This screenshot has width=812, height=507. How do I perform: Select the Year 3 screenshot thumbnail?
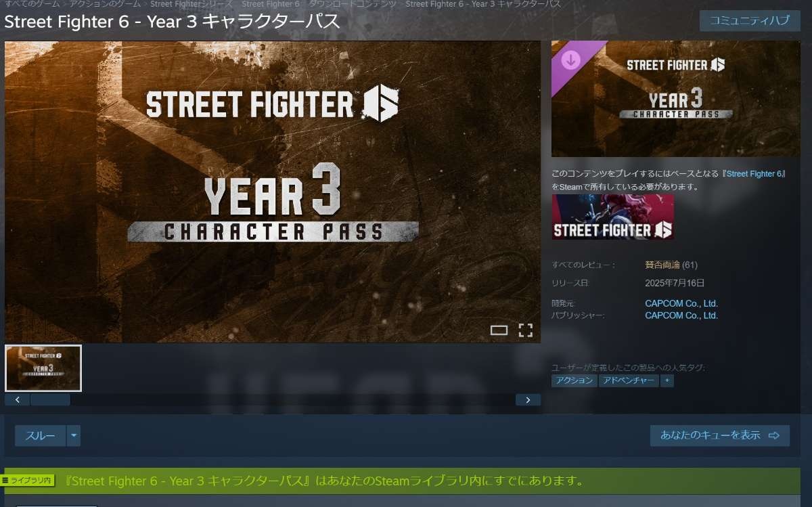coord(43,368)
